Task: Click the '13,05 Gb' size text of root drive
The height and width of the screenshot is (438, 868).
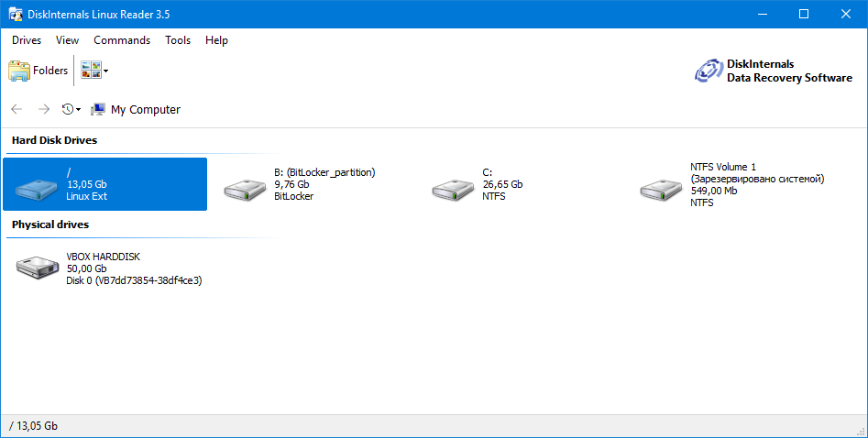Action: [87, 184]
